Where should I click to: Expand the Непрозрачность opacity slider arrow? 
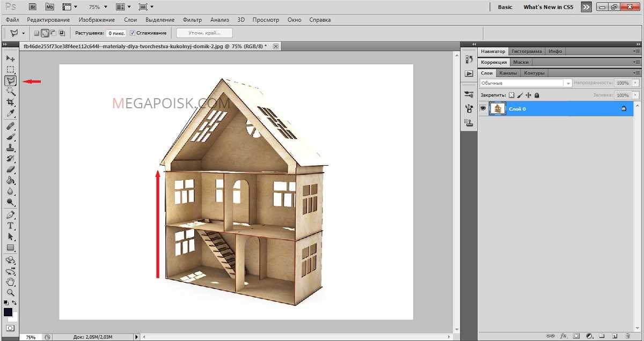point(635,83)
